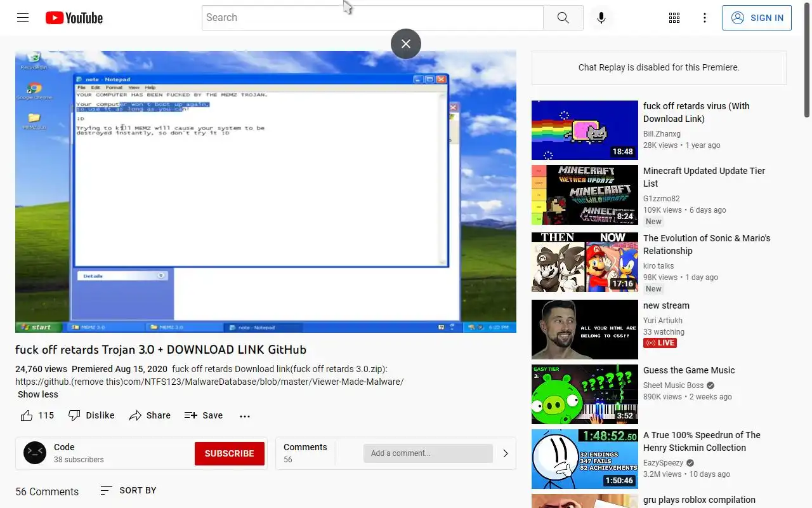Expand comments panel with the chevron
The image size is (812, 508).
(x=506, y=453)
